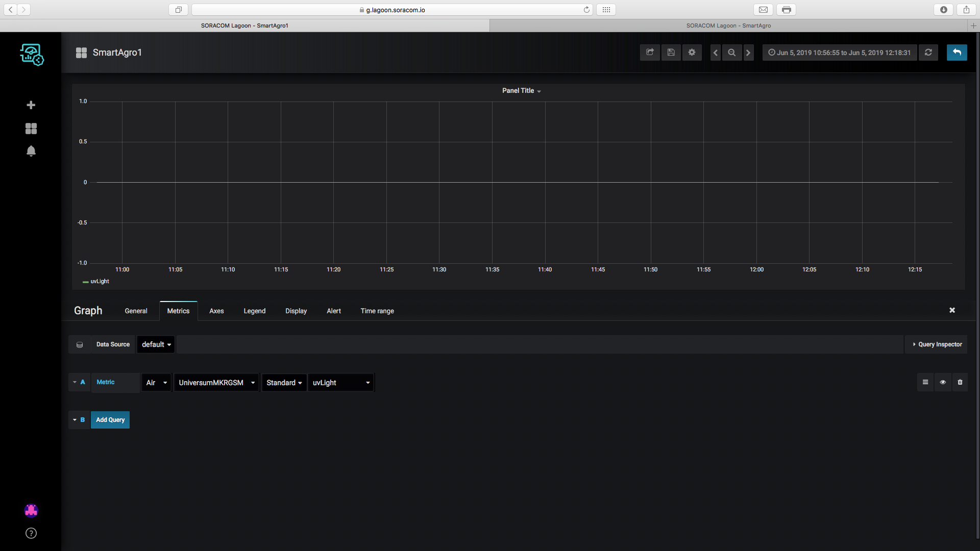Viewport: 980px width, 551px height.
Task: Expand the UniversumMKRGSM device dropdown
Action: [216, 383]
